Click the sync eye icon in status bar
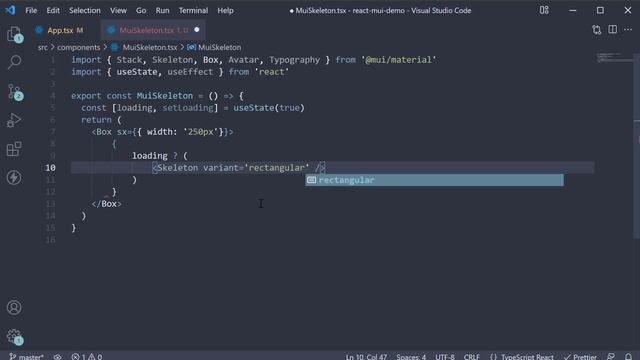 point(58,356)
